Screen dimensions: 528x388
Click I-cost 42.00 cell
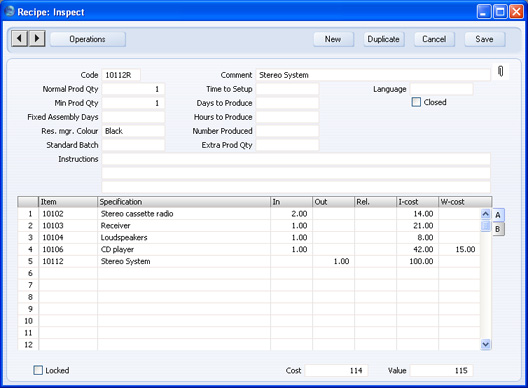click(417, 250)
